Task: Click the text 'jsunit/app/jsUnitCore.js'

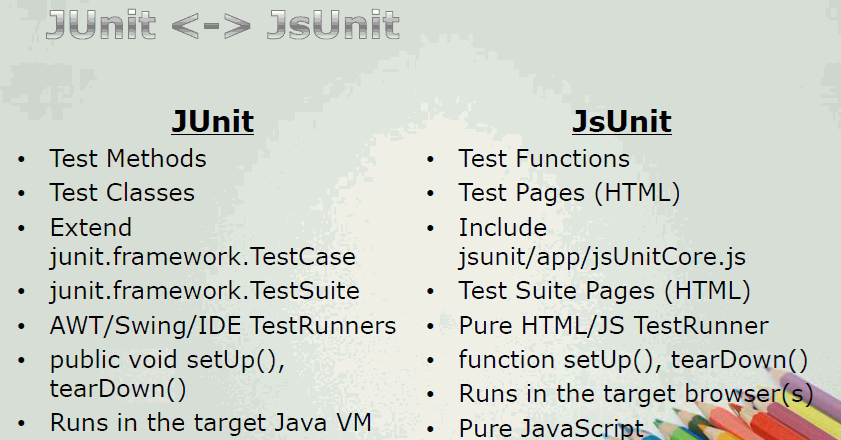Action: tap(602, 257)
